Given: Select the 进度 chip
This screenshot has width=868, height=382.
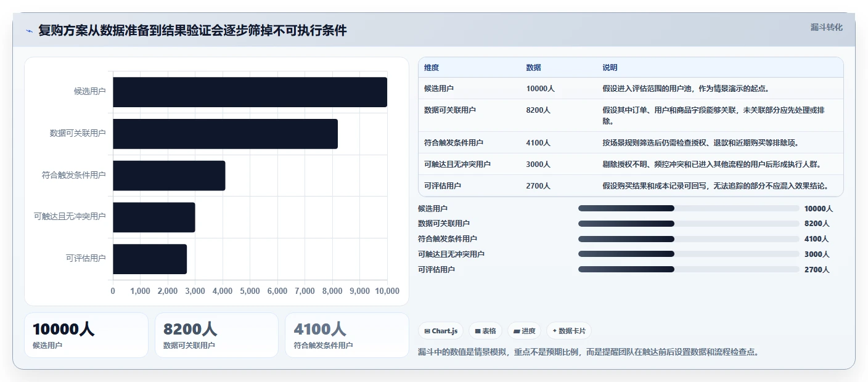Looking at the screenshot, I should pyautogui.click(x=524, y=331).
